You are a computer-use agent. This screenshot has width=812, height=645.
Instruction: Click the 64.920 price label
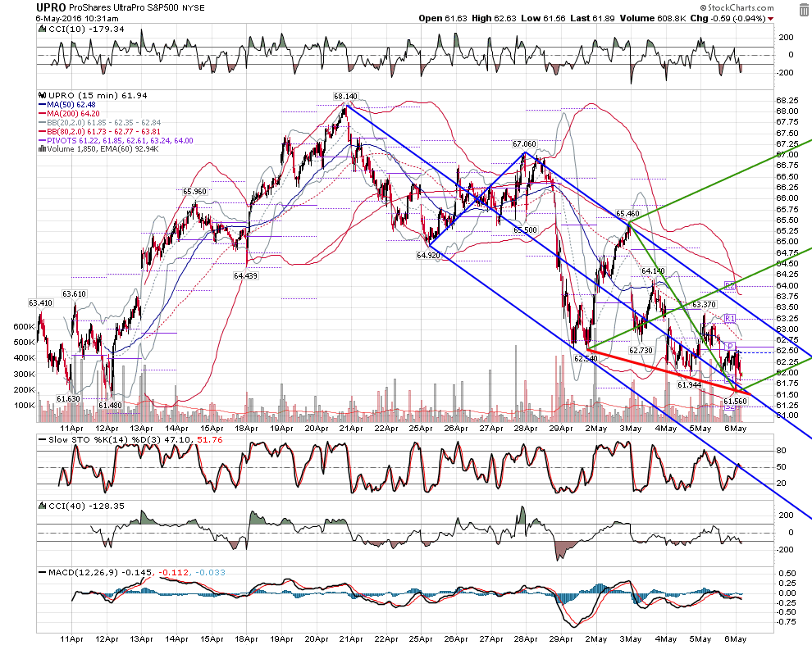(x=428, y=255)
